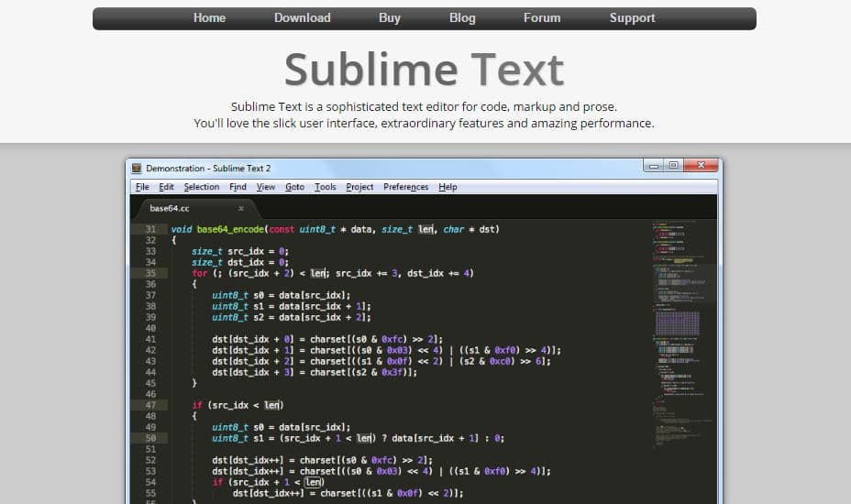Expand the Selection menu
The image size is (851, 504).
201,187
